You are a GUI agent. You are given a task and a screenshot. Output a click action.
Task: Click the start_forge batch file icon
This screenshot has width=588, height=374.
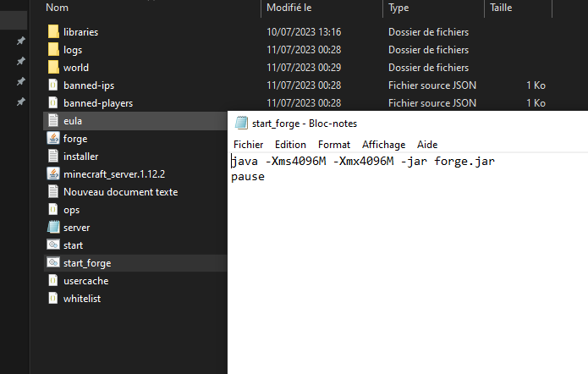(53, 263)
